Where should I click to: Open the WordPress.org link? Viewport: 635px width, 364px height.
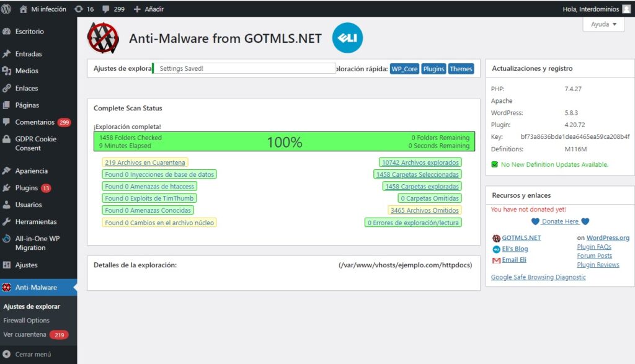pos(608,238)
